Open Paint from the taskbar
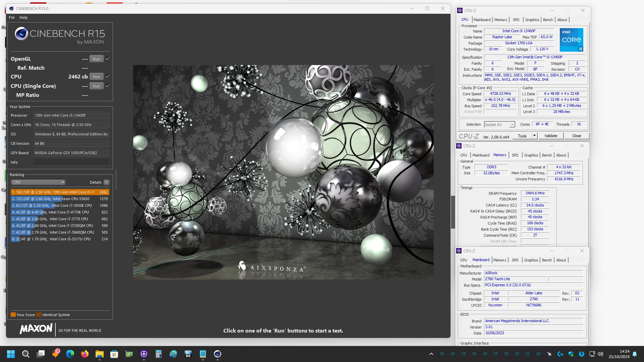The height and width of the screenshot is (362, 644). (173, 354)
